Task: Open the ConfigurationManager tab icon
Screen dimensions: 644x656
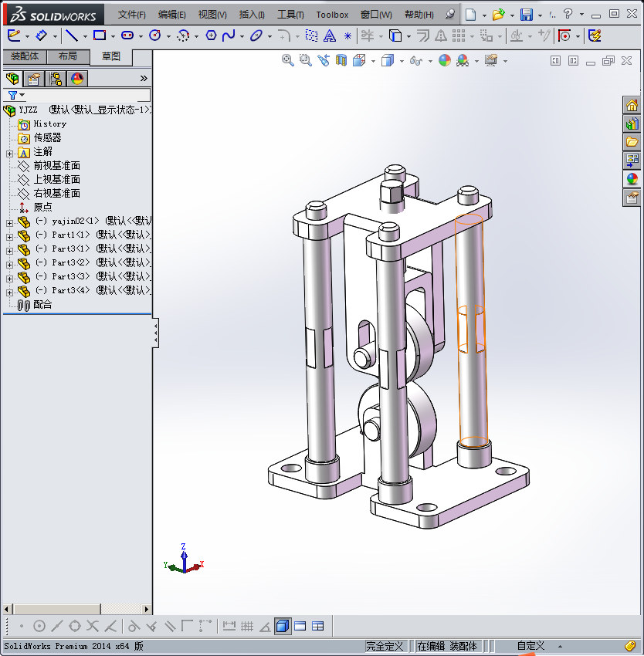Action: [56, 78]
